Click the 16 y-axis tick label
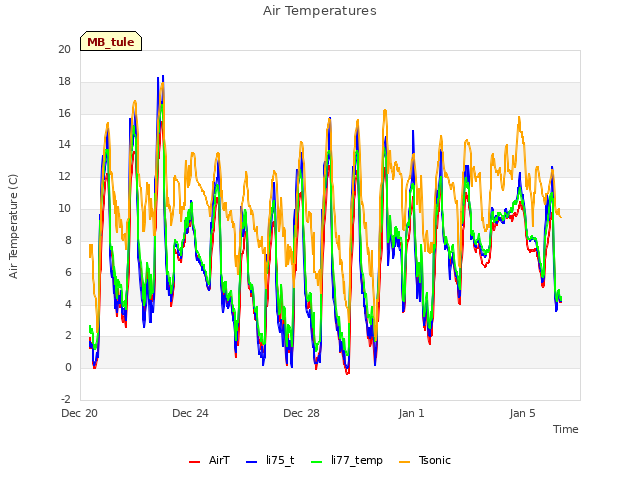 click(64, 113)
